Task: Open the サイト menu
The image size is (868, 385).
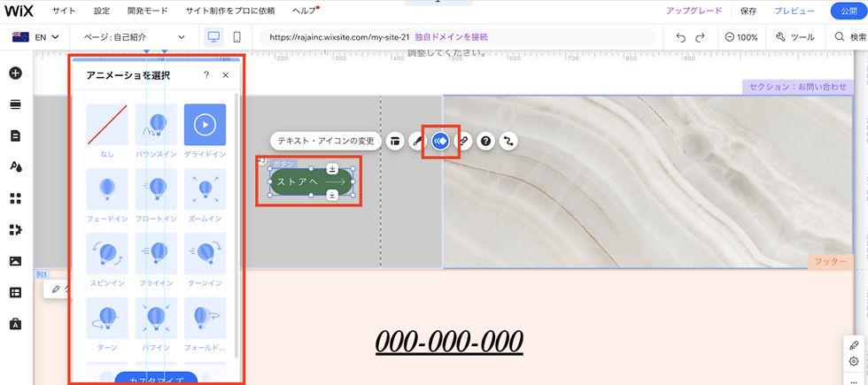Action: [x=64, y=11]
